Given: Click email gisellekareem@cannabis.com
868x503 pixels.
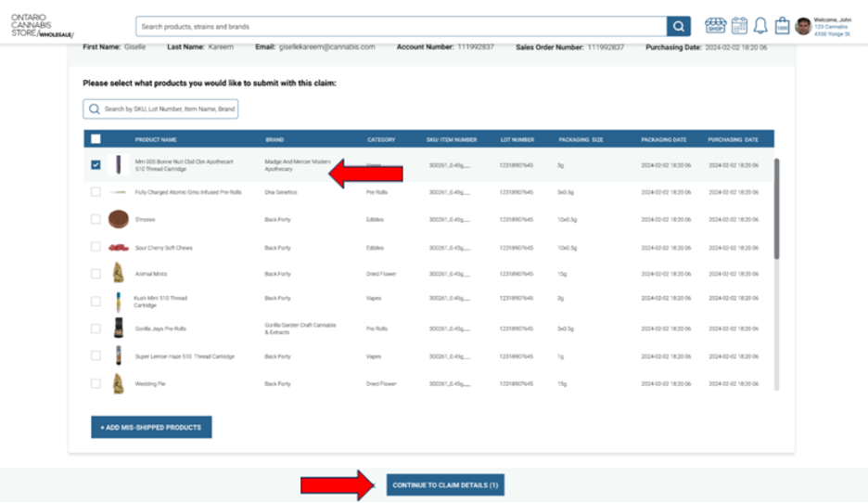Looking at the screenshot, I should (x=326, y=47).
